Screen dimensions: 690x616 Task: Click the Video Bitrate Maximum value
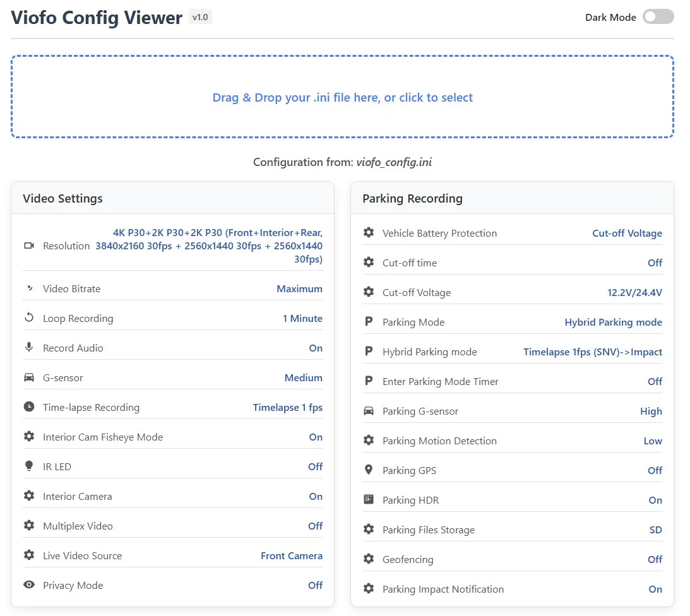point(299,288)
